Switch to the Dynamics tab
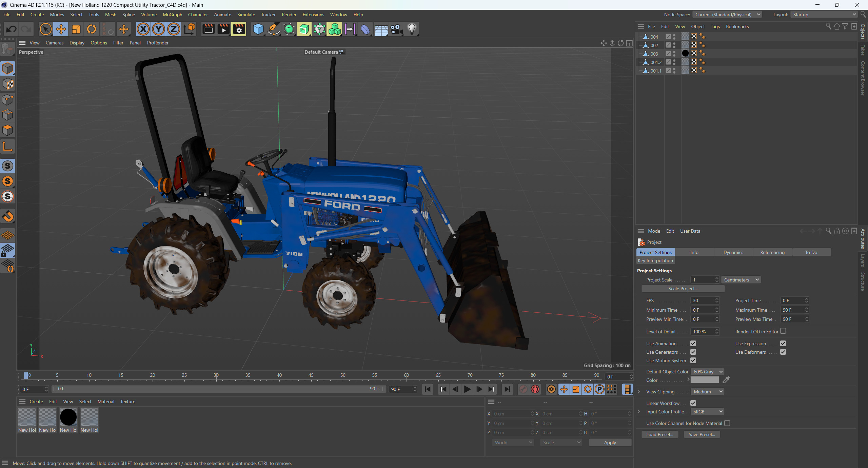 click(x=733, y=252)
